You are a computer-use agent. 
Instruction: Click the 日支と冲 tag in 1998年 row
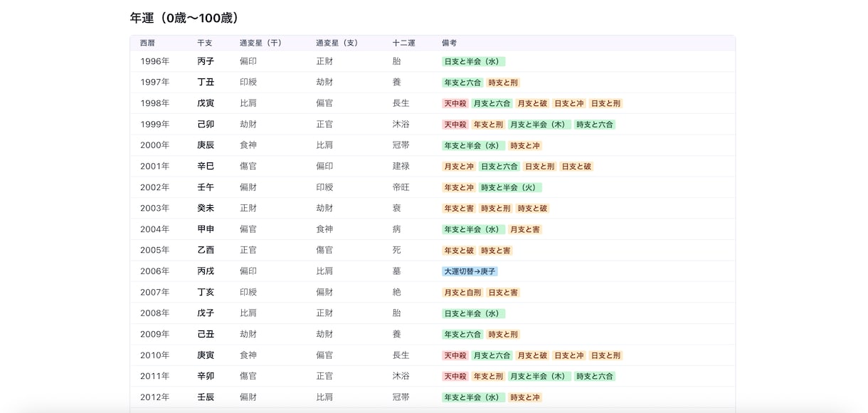click(569, 104)
